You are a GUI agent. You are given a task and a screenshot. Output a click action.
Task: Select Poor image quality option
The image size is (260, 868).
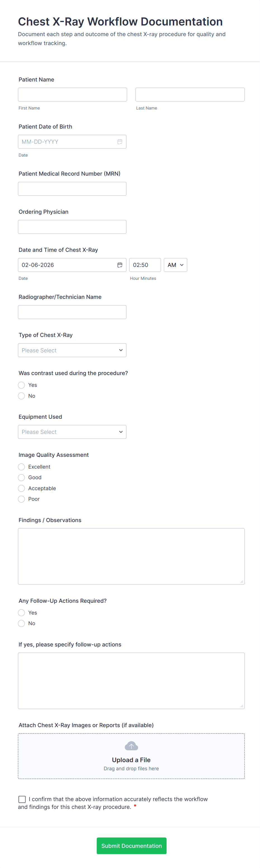pos(22,499)
